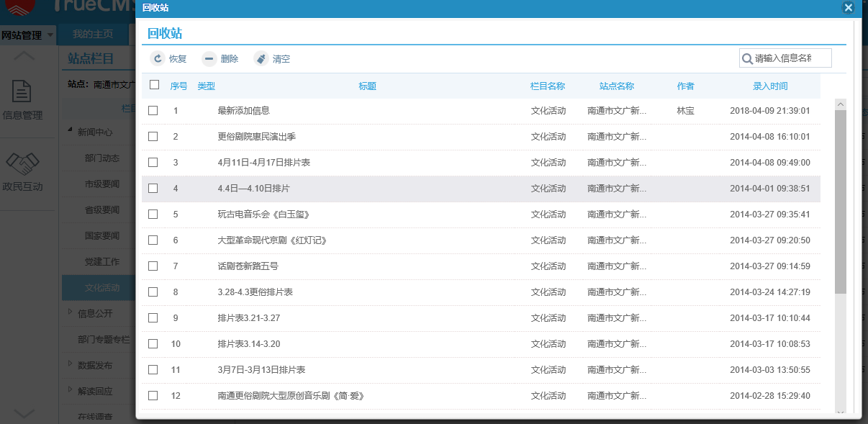Viewport: 868px width, 424px height.
Task: Click the 站点栏目 panel heading
Action: pyautogui.click(x=91, y=58)
